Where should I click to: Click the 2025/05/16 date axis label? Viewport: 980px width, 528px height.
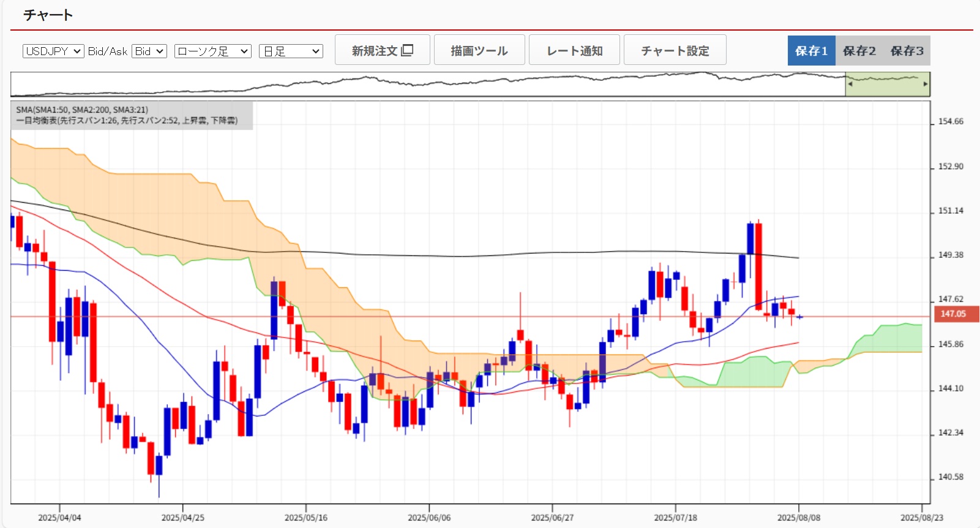(x=306, y=518)
